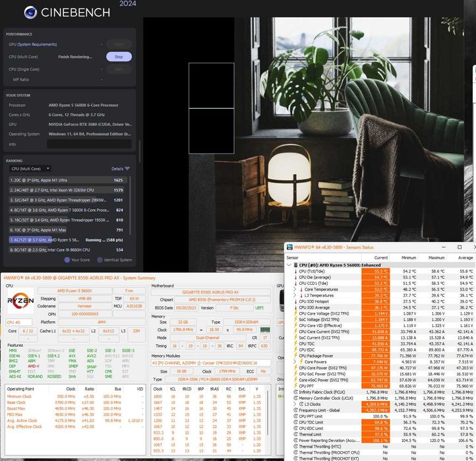Click the HWiNFO Sensors Status window icon
This screenshot has width=476, height=461.
pyautogui.click(x=289, y=247)
